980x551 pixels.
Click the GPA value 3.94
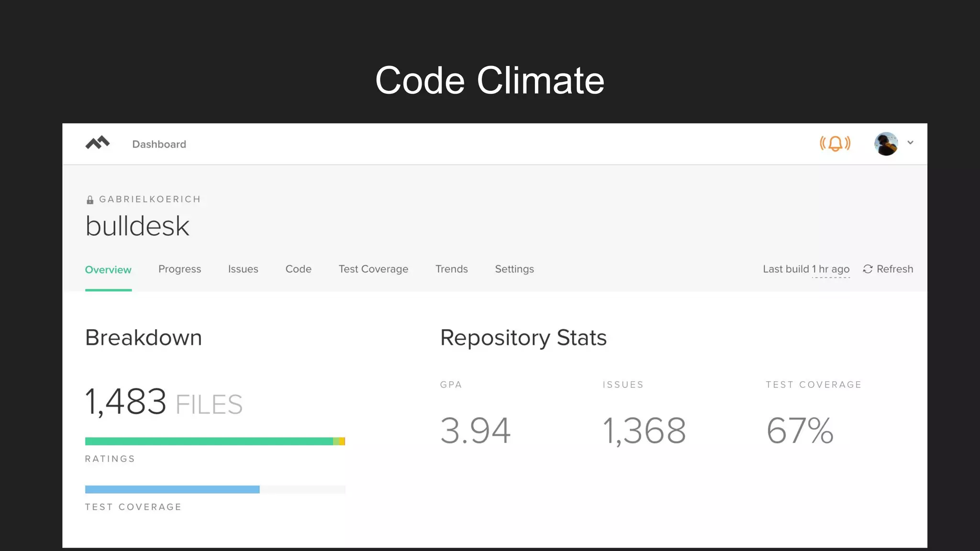tap(476, 430)
